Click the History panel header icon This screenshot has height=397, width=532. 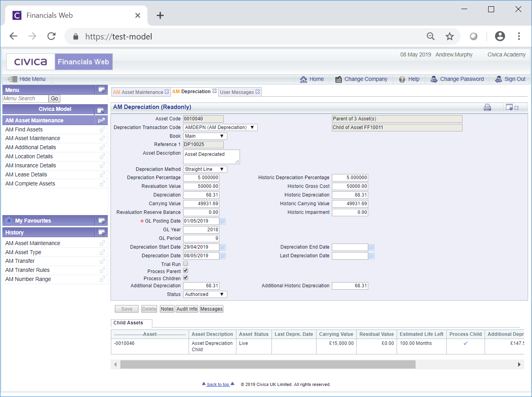coord(101,232)
